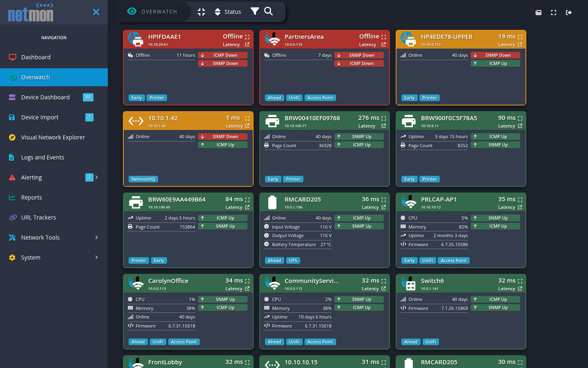Click the Overwatch eye icon in the toolbar

pyautogui.click(x=132, y=11)
